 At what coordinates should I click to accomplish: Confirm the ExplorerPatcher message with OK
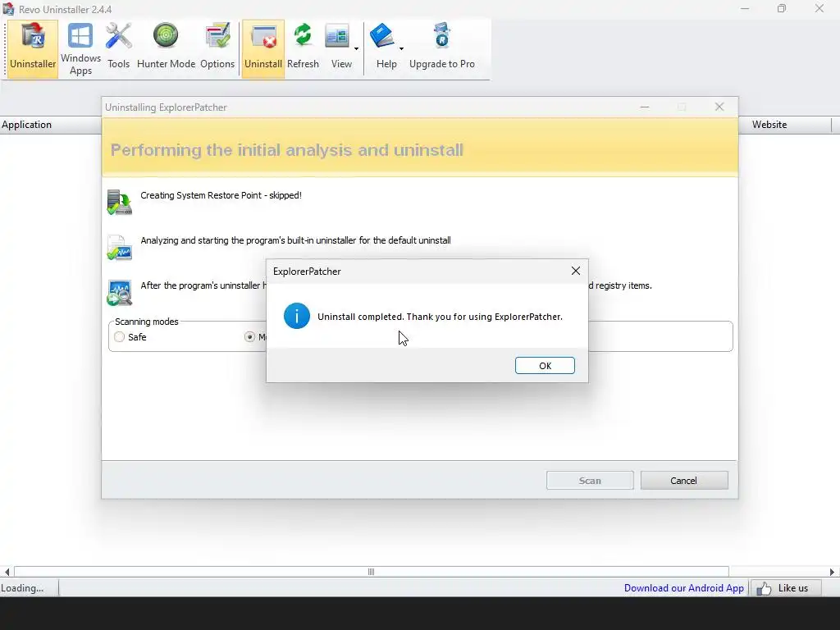[545, 366]
